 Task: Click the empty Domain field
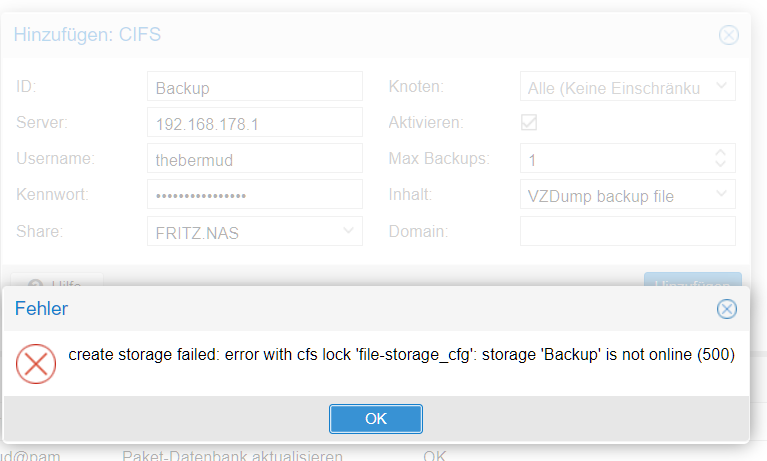[x=628, y=231]
